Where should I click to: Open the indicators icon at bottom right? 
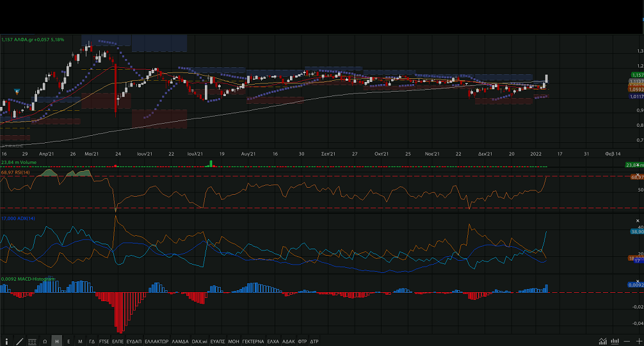[615, 342]
